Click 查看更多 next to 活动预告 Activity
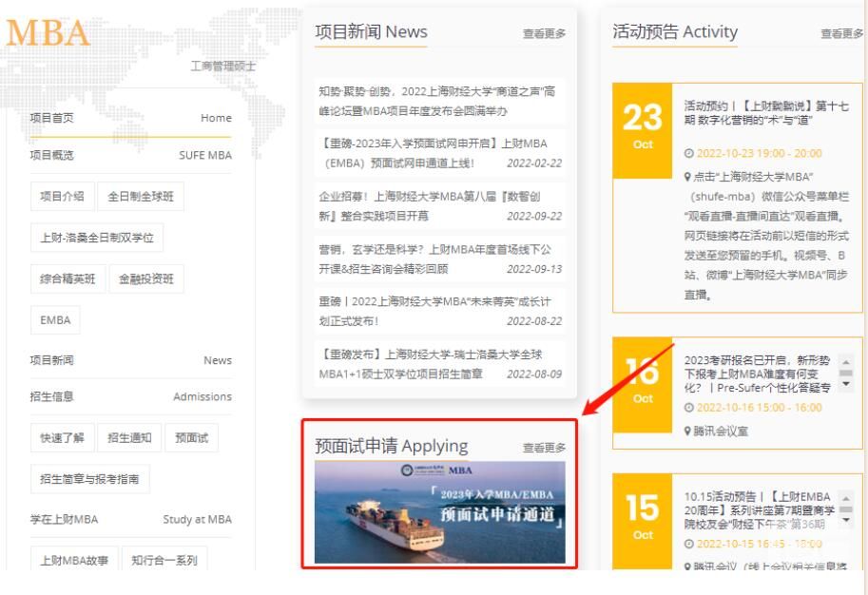 click(841, 34)
